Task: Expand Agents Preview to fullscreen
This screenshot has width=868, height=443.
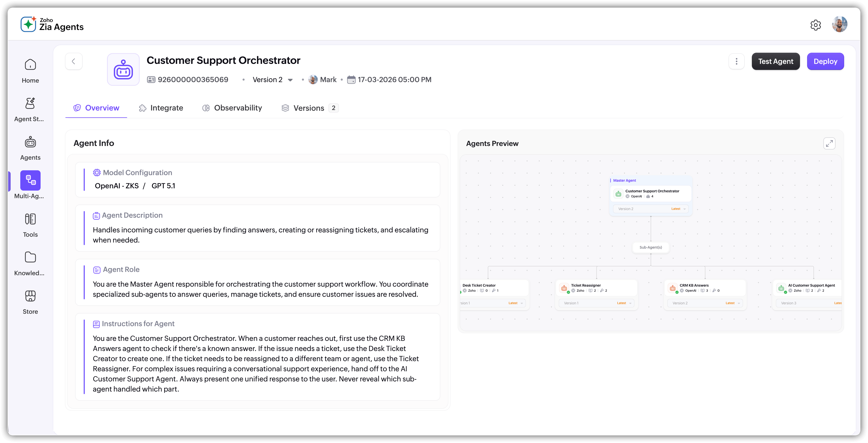Action: pyautogui.click(x=829, y=143)
